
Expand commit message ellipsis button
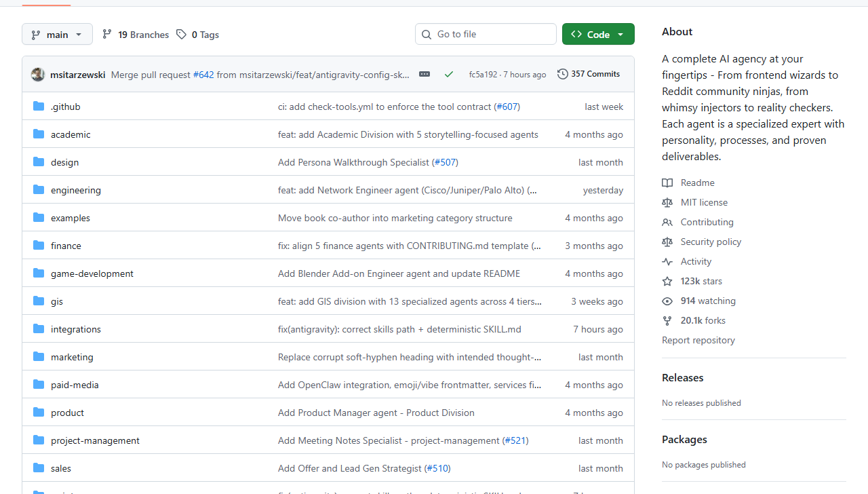coord(425,74)
